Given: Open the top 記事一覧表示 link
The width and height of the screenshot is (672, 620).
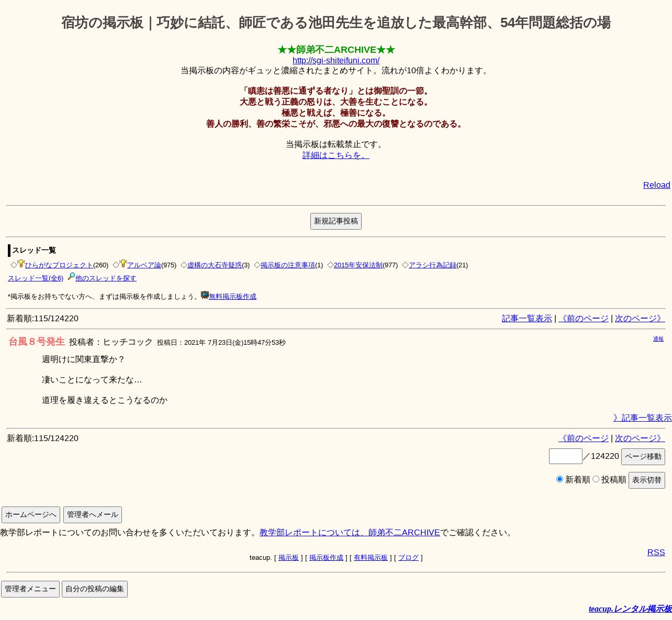Looking at the screenshot, I should 527,319.
